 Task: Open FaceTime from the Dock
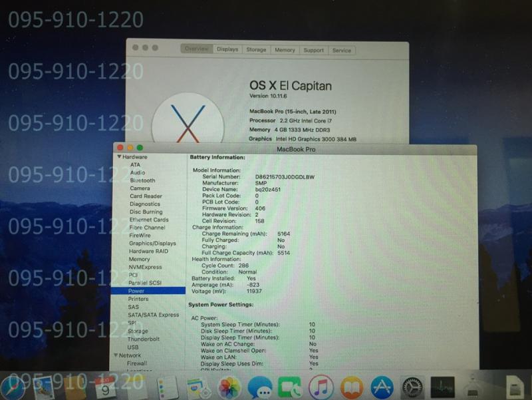click(x=291, y=387)
